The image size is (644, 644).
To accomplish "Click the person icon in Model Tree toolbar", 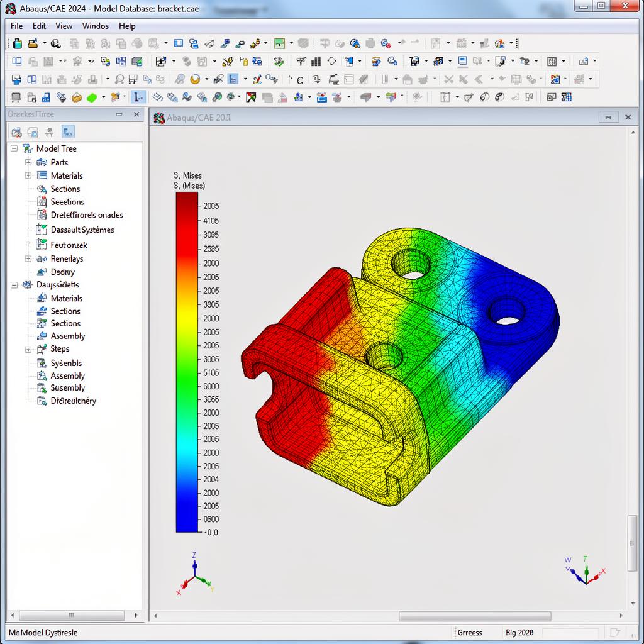I will [x=50, y=132].
